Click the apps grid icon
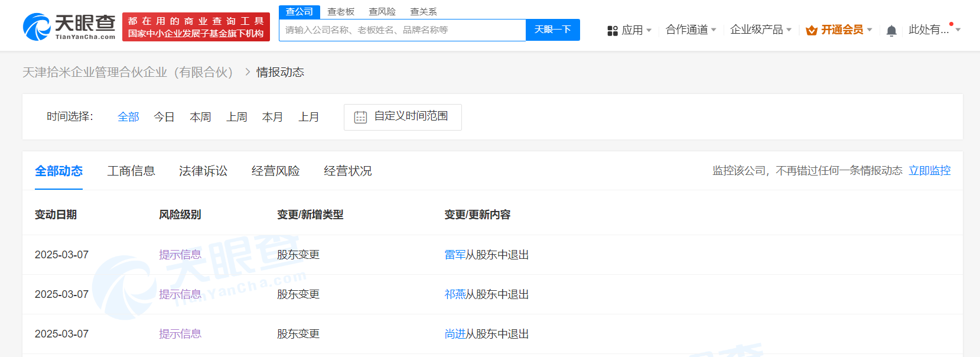 coord(612,31)
